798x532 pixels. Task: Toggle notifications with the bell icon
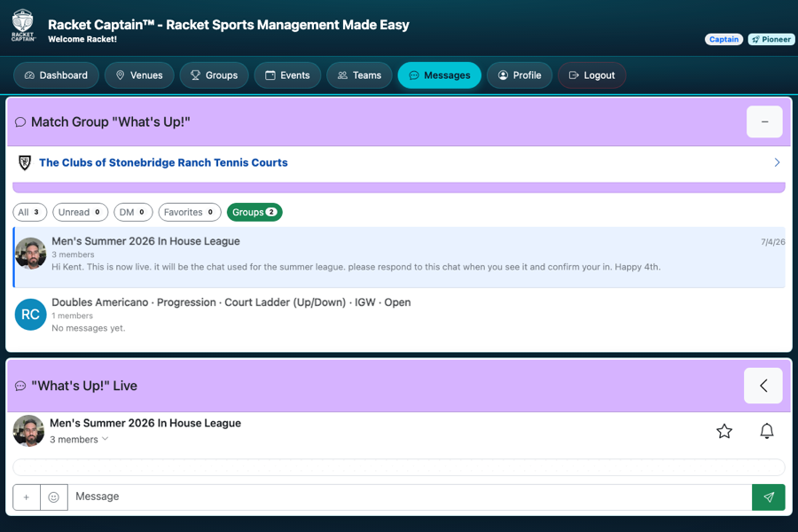pyautogui.click(x=766, y=431)
